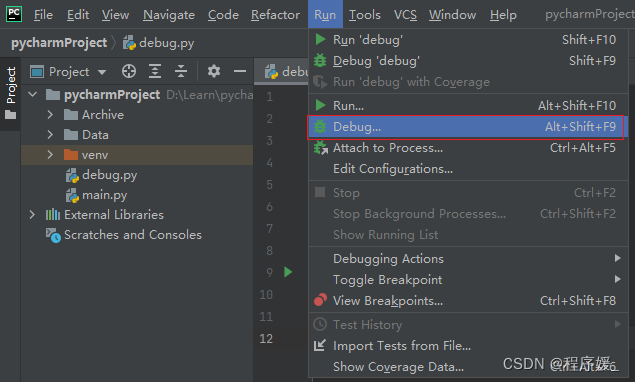Image resolution: width=635 pixels, height=382 pixels.
Task: Click the Expand All icon in Project toolbar
Action: pos(155,72)
